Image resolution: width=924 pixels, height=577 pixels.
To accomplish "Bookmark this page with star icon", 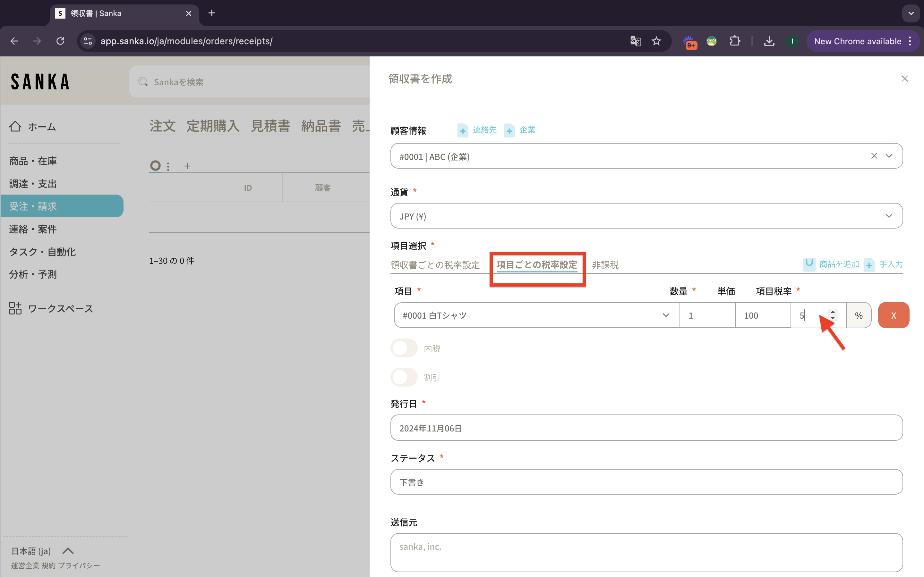I will tap(656, 41).
